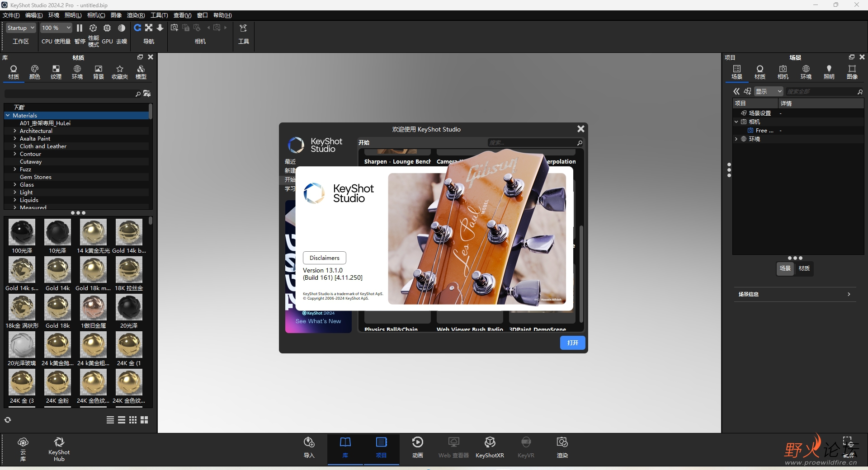The width and height of the screenshot is (868, 470).
Task: Expand the Cloth and Leather folder
Action: tap(15, 146)
